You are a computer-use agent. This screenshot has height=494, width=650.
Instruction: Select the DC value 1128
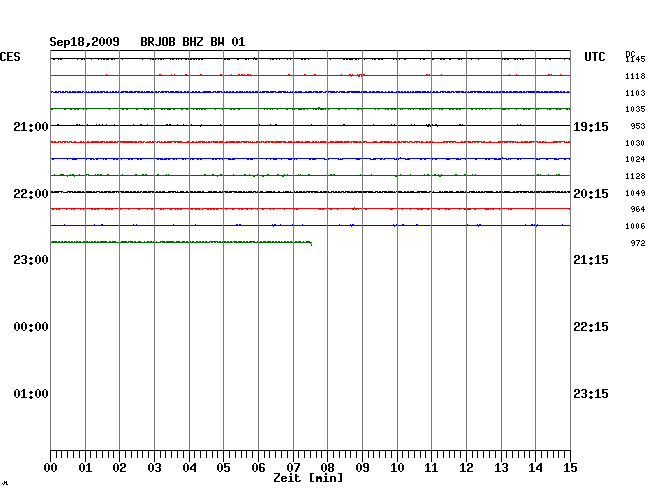[x=635, y=177]
